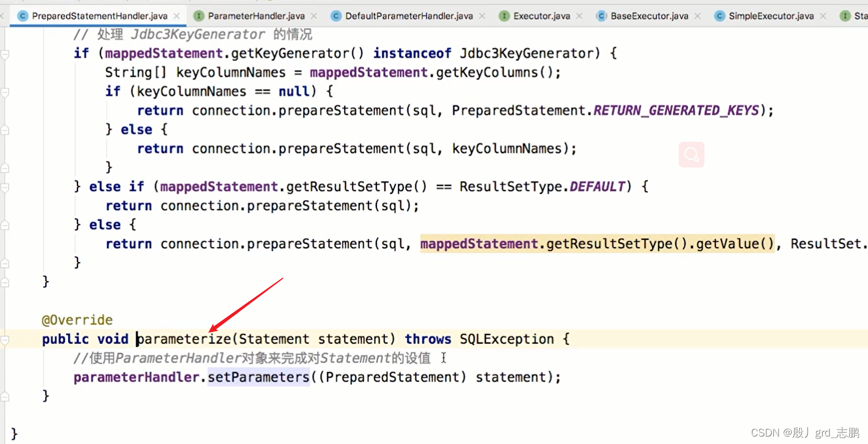Viewport: 868px width, 444px height.
Task: Click the highlighted getResultSetType().getValue() expression
Action: pos(597,244)
